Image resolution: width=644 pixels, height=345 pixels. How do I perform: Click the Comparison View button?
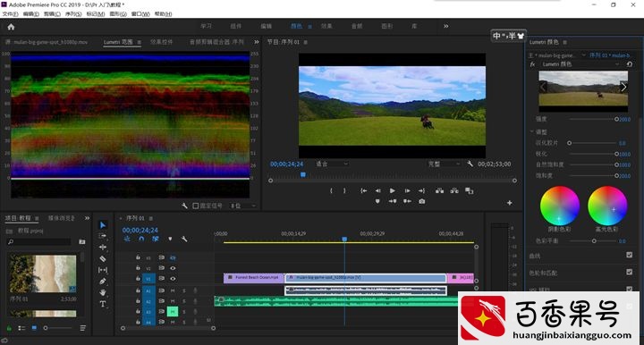pos(469,190)
